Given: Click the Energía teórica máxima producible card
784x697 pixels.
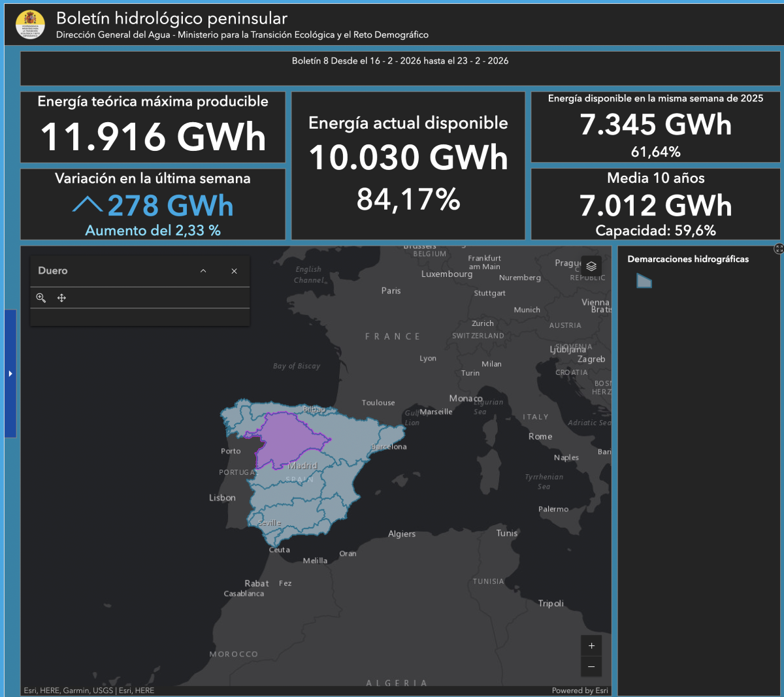Looking at the screenshot, I should [x=153, y=127].
